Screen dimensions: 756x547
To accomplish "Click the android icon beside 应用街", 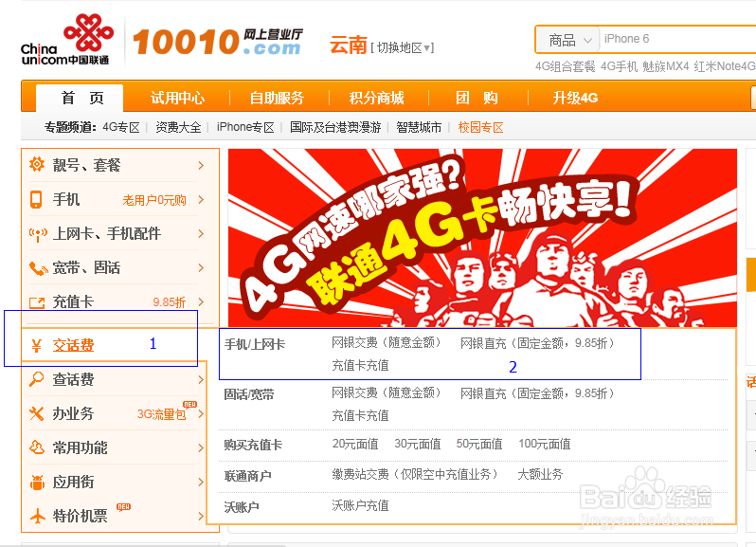I will 37,482.
